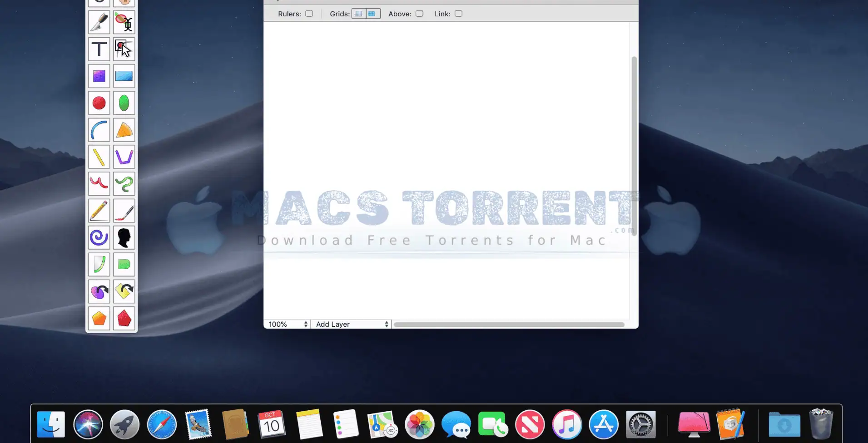This screenshot has height=443, width=868.
Task: Open CleanMyMac pink monitor in the Dock
Action: point(694,425)
